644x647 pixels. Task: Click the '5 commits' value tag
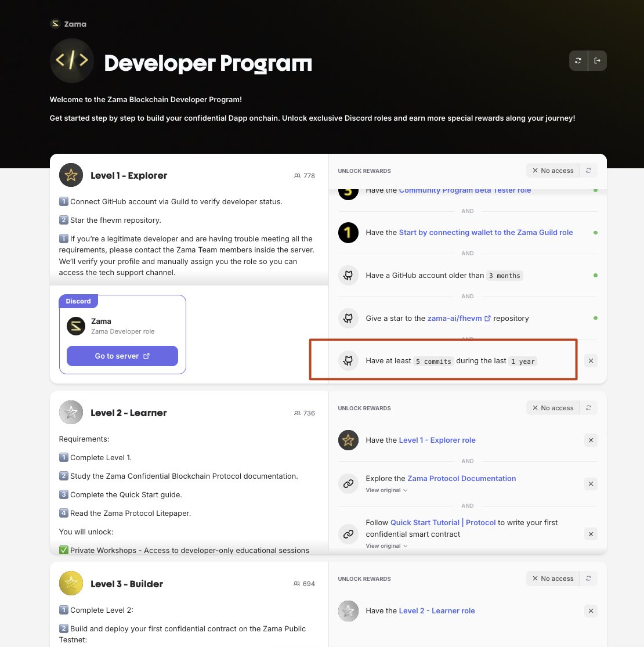tap(433, 362)
